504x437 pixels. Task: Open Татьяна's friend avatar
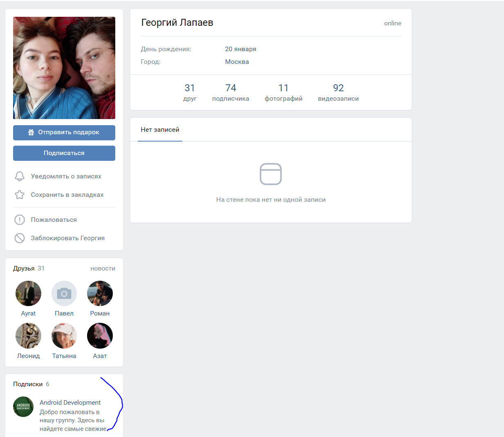point(64,336)
